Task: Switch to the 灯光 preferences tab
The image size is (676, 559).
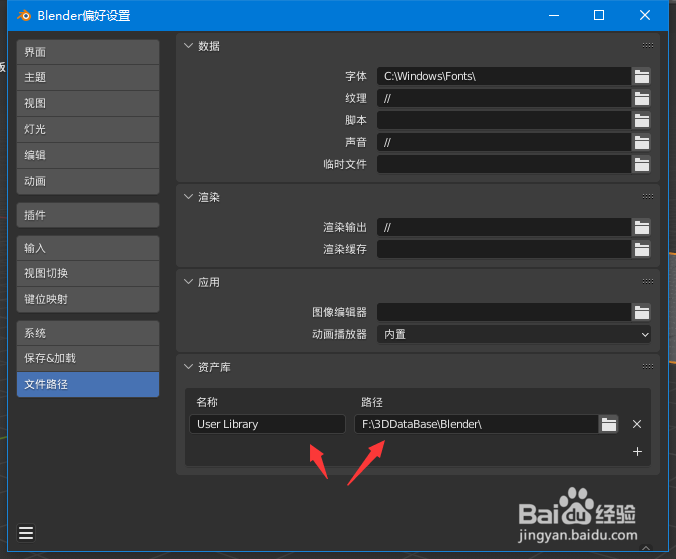Action: (x=88, y=129)
